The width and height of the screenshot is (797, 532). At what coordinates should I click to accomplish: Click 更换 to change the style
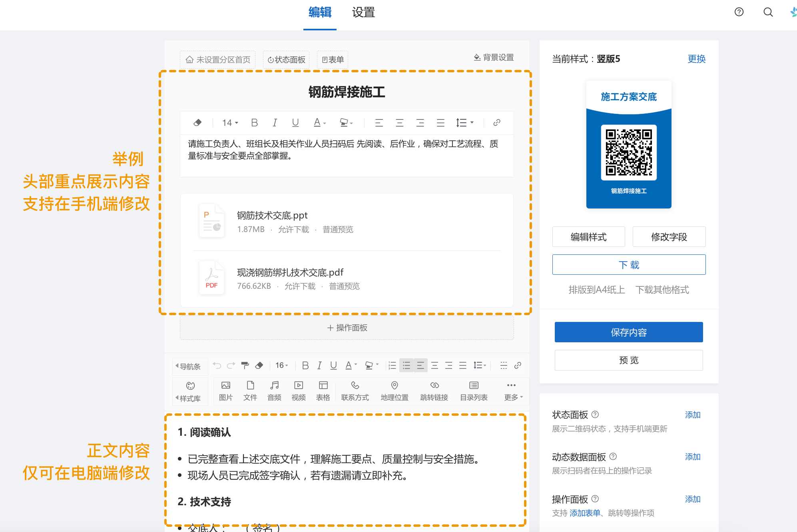(x=696, y=59)
